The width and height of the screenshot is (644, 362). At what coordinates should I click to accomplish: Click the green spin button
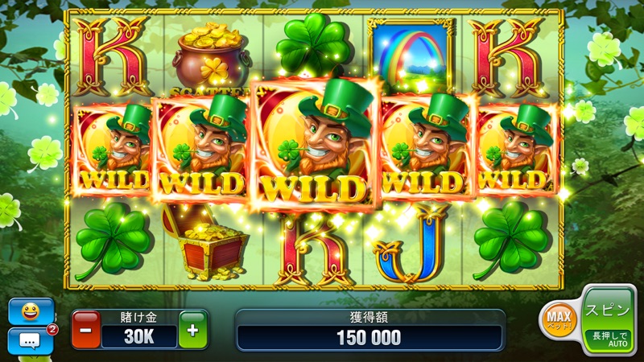(609, 321)
